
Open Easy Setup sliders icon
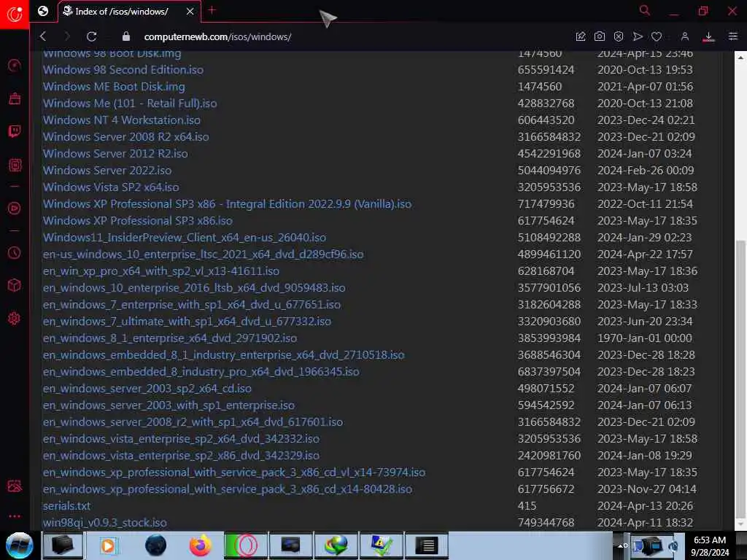click(x=732, y=36)
